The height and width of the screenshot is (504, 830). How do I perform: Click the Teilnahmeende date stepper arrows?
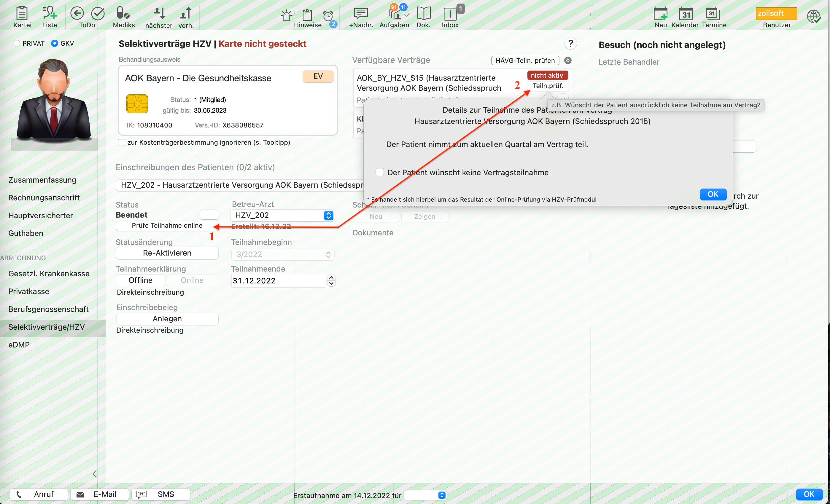pos(331,280)
